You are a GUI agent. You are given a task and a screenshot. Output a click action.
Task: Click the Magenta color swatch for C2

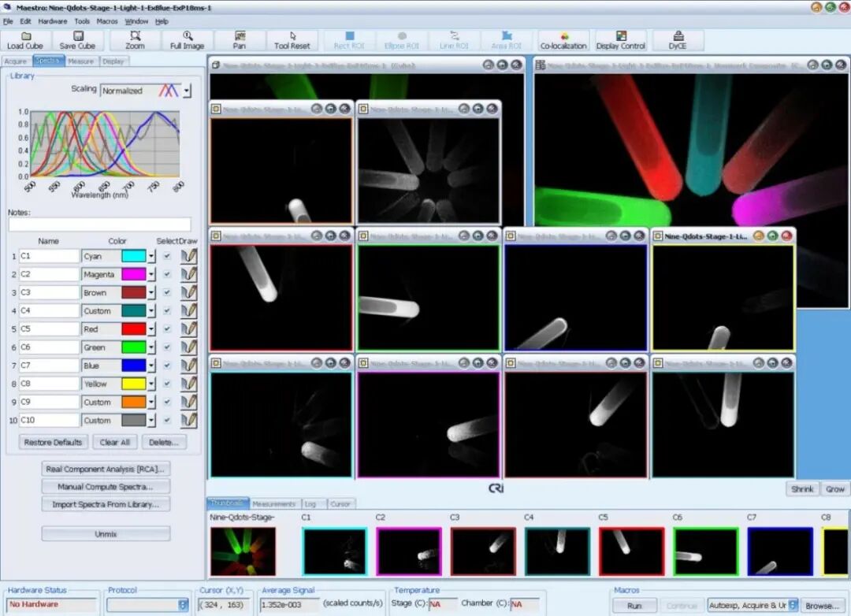[x=134, y=275]
